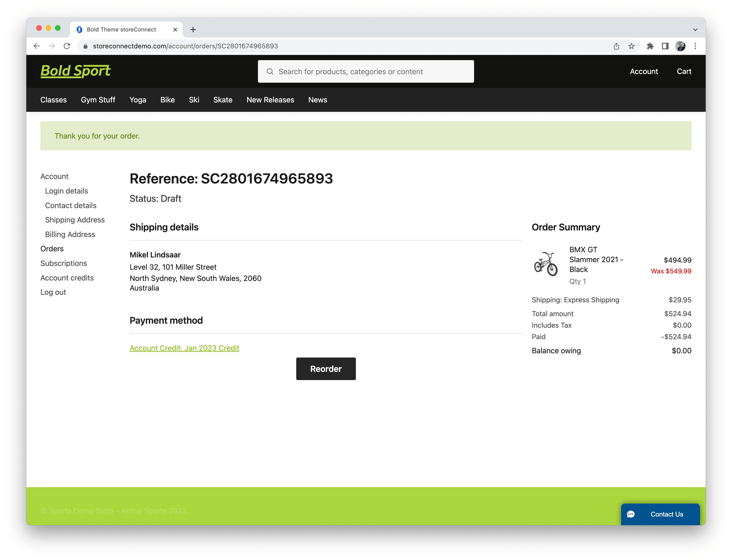Screen dimensions: 732x560
Task: Select the browser back navigation arrow
Action: pyautogui.click(x=36, y=46)
